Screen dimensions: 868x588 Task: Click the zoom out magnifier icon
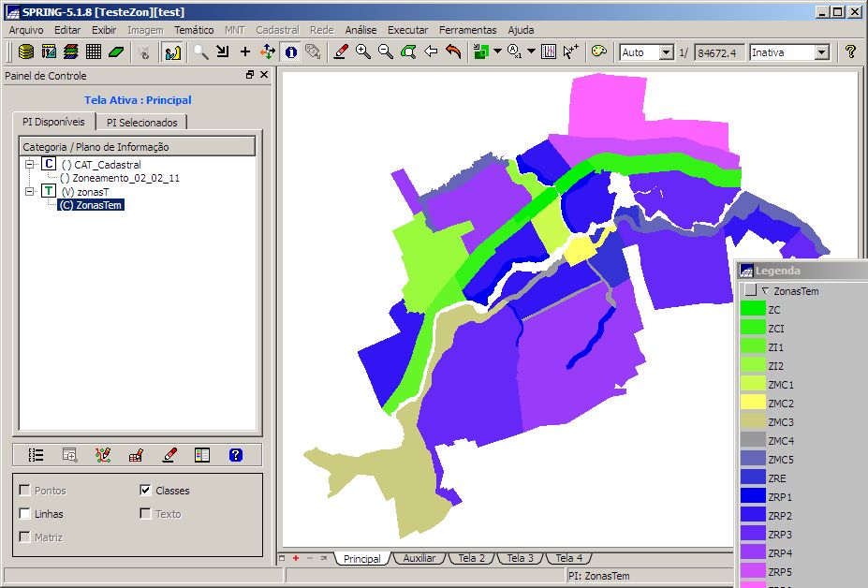click(x=386, y=52)
